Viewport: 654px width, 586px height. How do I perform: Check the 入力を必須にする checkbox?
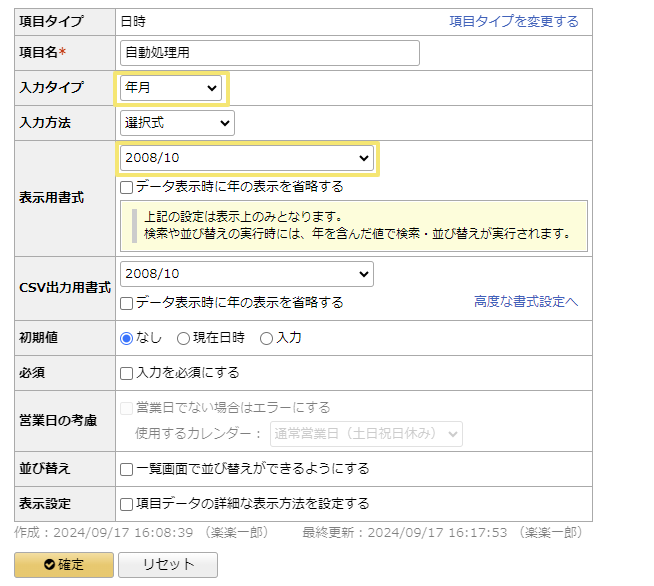(x=127, y=373)
